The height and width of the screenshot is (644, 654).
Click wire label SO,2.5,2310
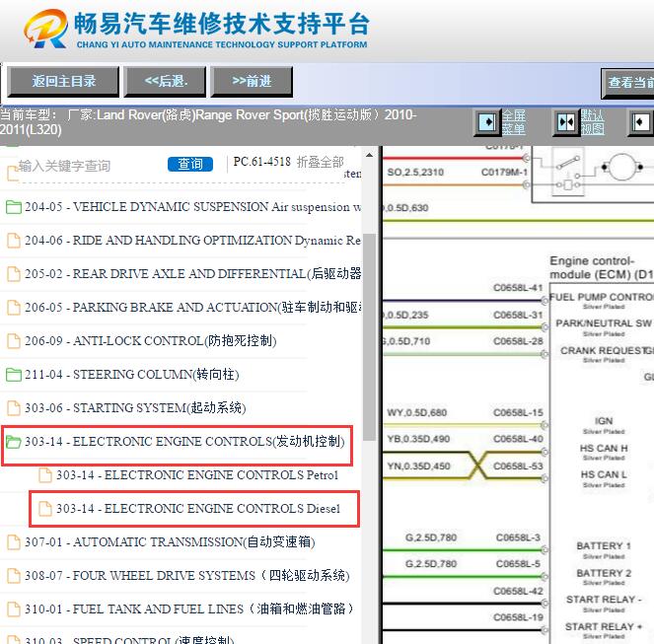point(415,173)
